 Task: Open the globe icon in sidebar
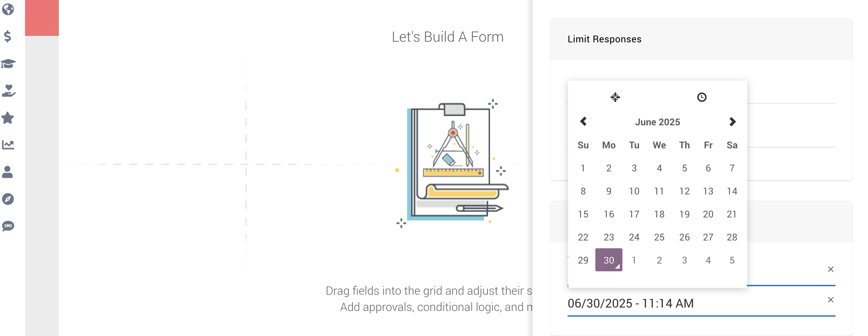[8, 9]
